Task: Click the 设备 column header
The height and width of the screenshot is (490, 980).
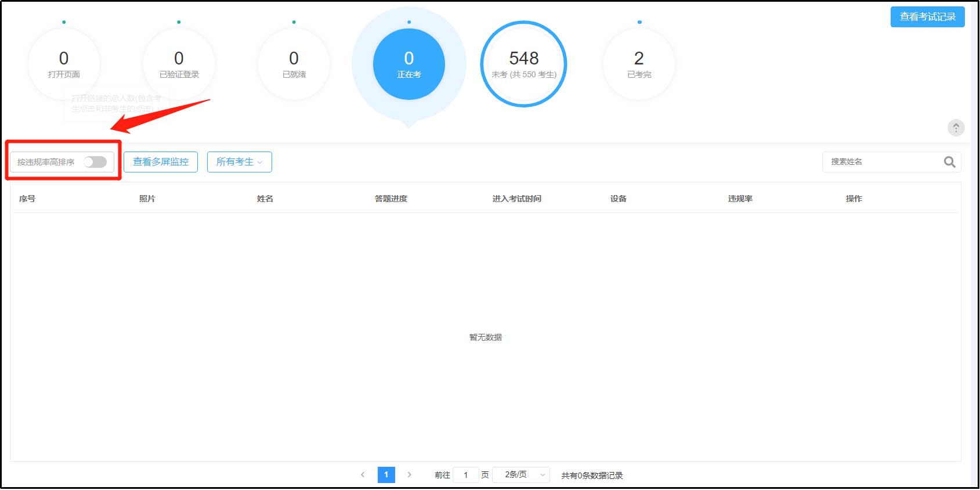Action: [618, 199]
